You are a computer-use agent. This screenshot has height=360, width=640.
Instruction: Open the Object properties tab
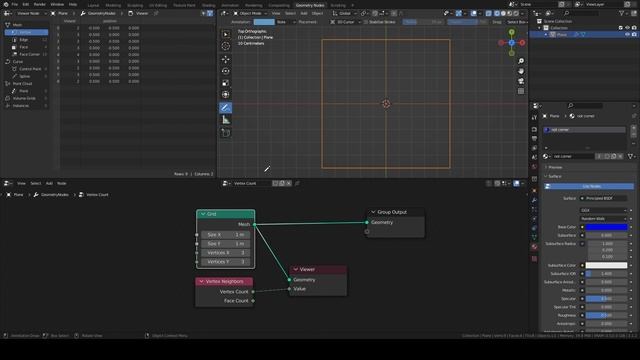(x=534, y=190)
